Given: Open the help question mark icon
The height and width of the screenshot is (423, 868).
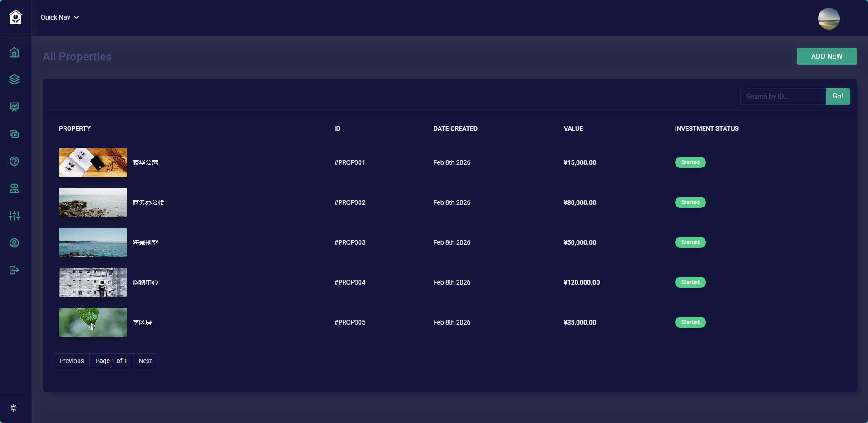Looking at the screenshot, I should pyautogui.click(x=15, y=161).
